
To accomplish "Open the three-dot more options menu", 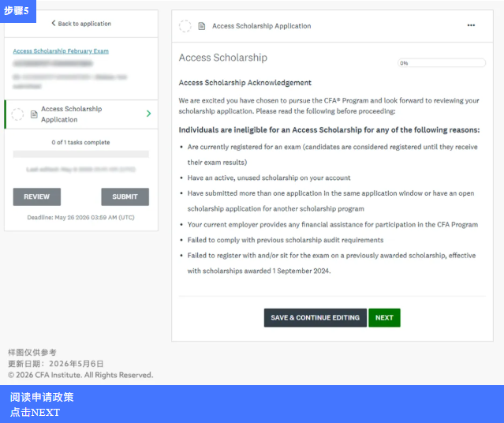I will (x=471, y=25).
